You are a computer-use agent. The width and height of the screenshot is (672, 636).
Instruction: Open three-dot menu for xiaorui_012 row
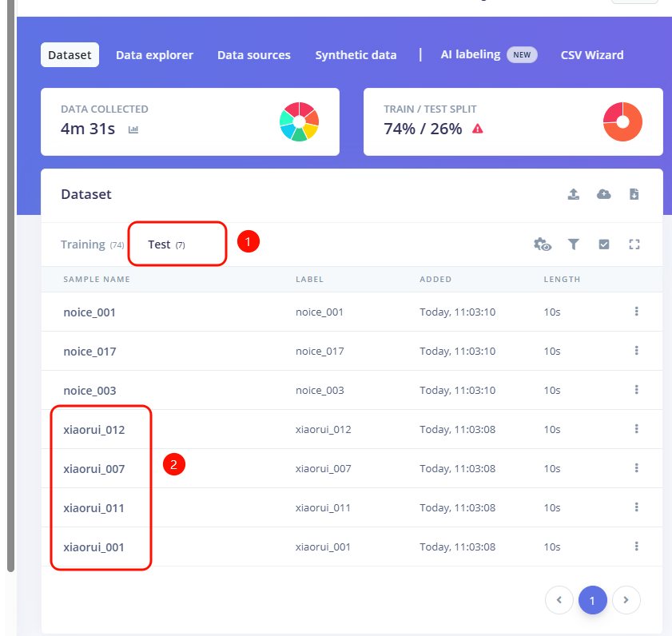click(x=636, y=429)
